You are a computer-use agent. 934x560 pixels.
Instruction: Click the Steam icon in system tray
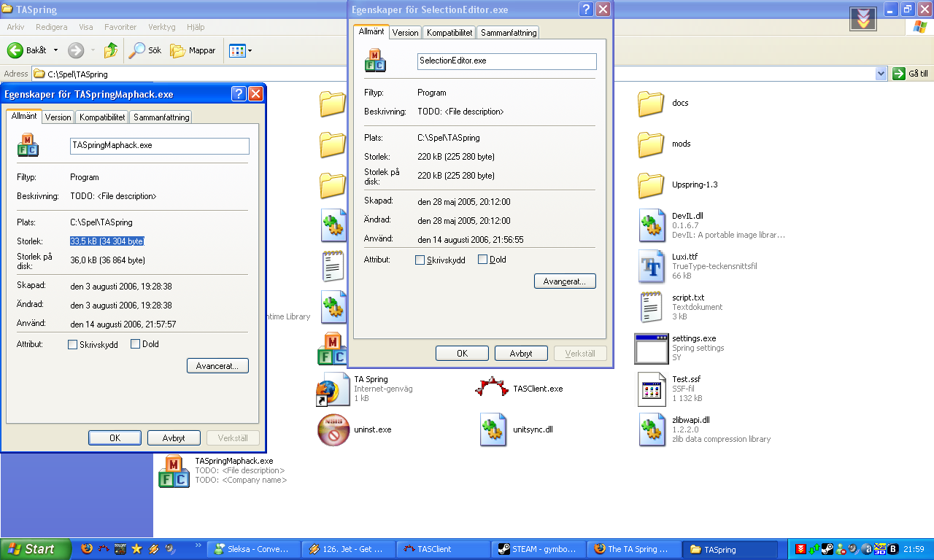click(827, 549)
